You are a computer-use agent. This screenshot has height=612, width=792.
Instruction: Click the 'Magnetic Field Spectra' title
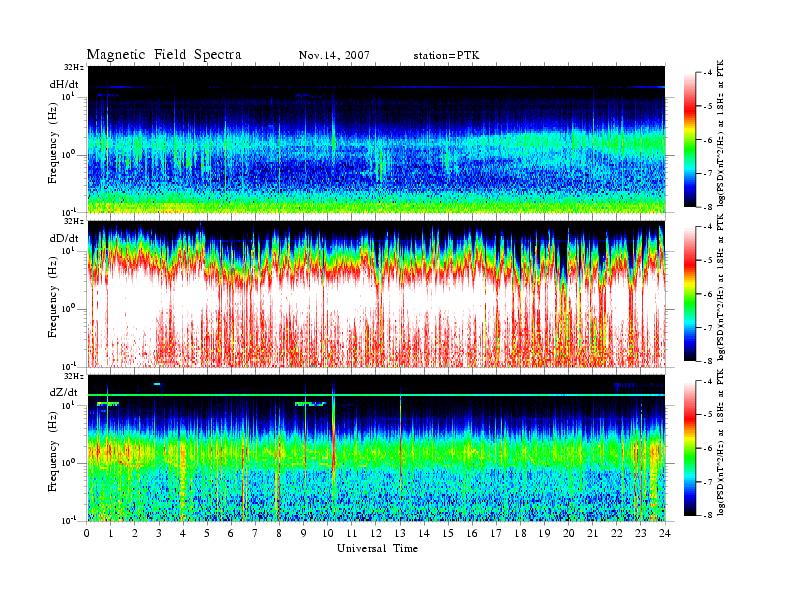tap(164, 55)
